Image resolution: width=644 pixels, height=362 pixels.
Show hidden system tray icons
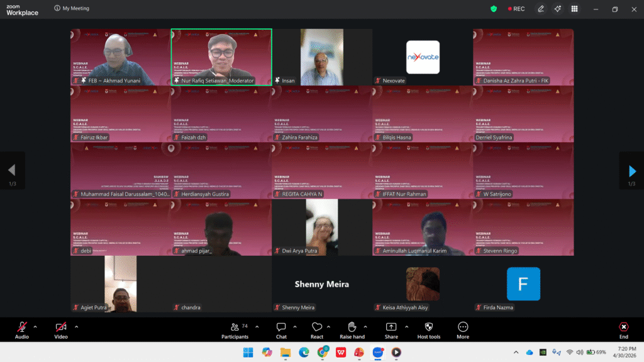click(516, 352)
